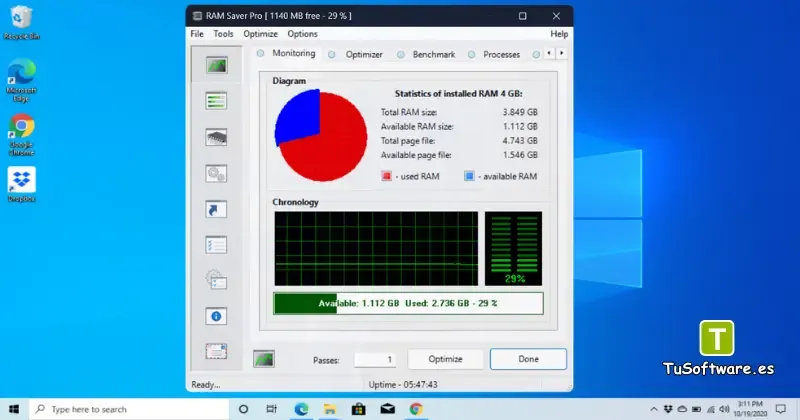Click the 29% level meter
Screen dimensions: 800x420
click(x=513, y=249)
